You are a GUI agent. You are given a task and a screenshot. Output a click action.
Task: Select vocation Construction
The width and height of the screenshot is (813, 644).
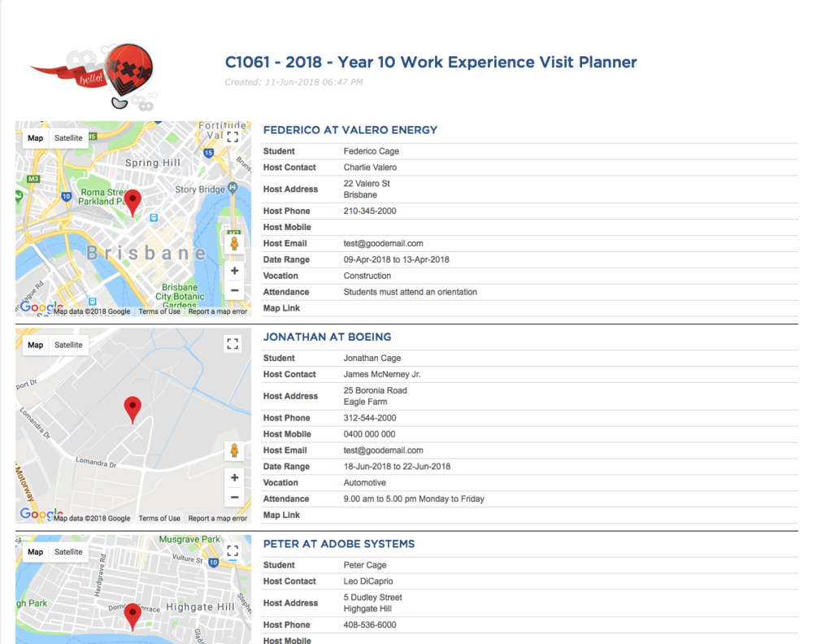click(x=367, y=276)
